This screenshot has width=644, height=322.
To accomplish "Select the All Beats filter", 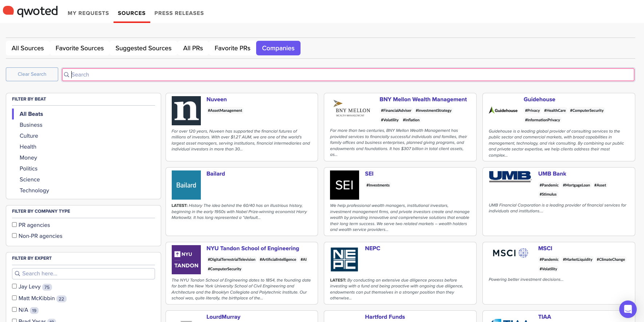I will (x=31, y=114).
